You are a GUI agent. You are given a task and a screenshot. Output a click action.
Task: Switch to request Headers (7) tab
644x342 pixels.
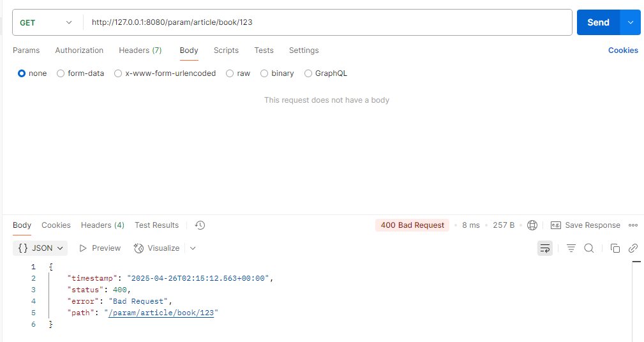click(140, 50)
